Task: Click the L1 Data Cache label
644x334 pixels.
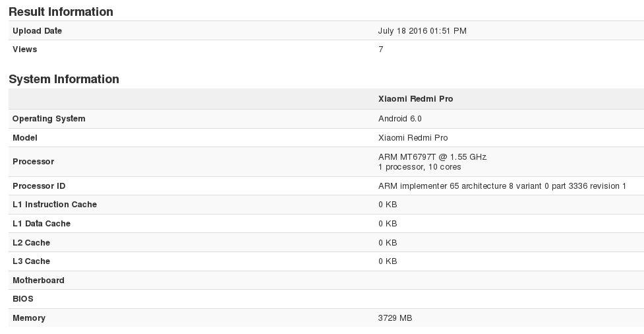Action: pyautogui.click(x=42, y=224)
